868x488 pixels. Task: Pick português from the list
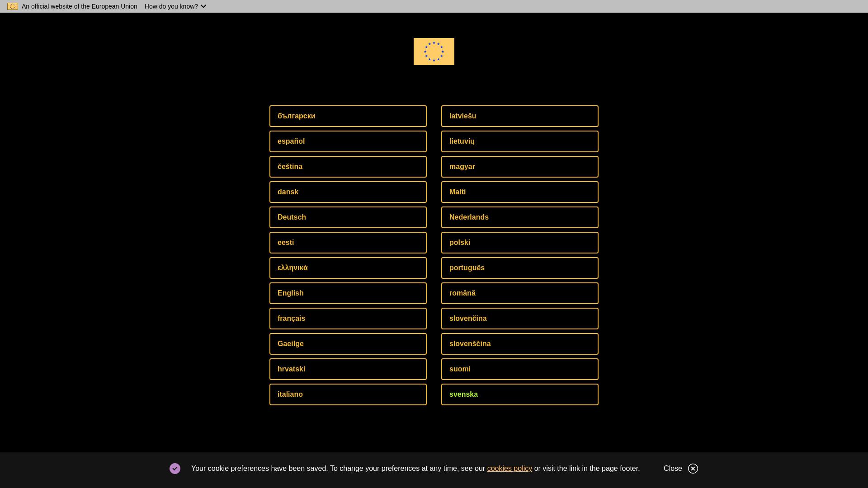point(520,268)
